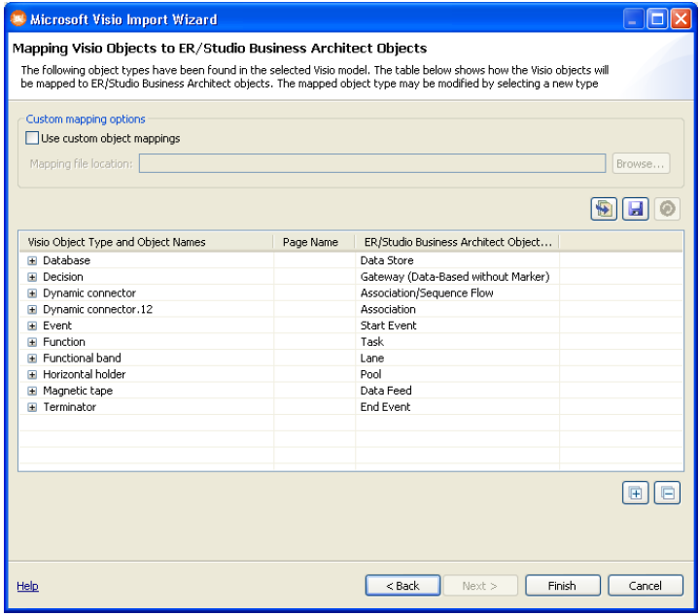This screenshot has width=699, height=616.
Task: Click the Browse button
Action: (x=641, y=163)
